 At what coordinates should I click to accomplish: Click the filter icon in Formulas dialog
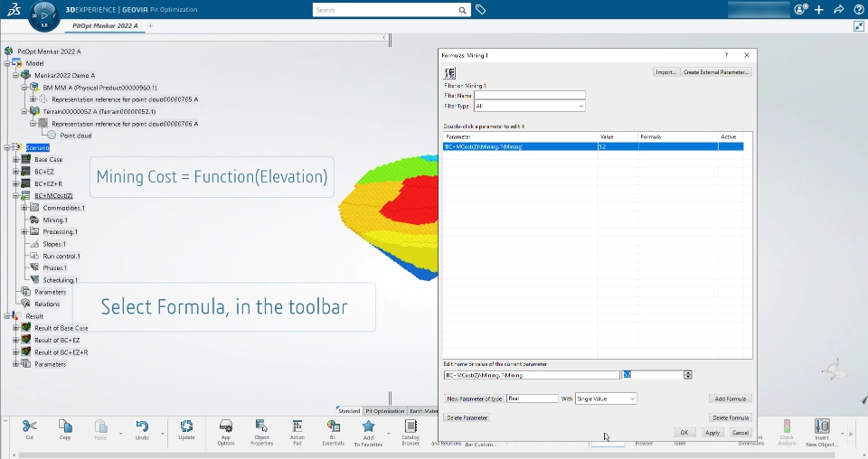point(449,72)
